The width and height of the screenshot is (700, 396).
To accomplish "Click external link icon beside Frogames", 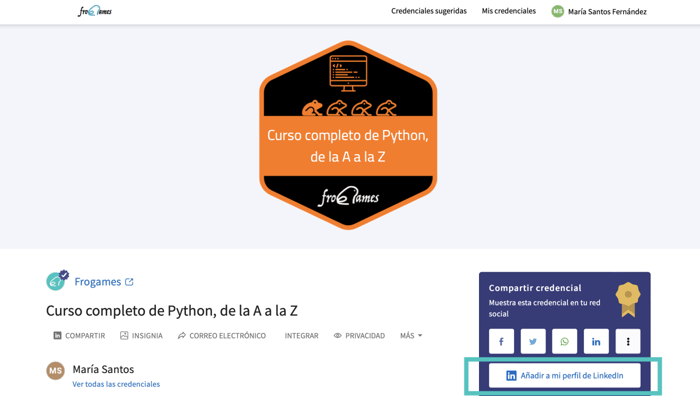I will point(129,282).
